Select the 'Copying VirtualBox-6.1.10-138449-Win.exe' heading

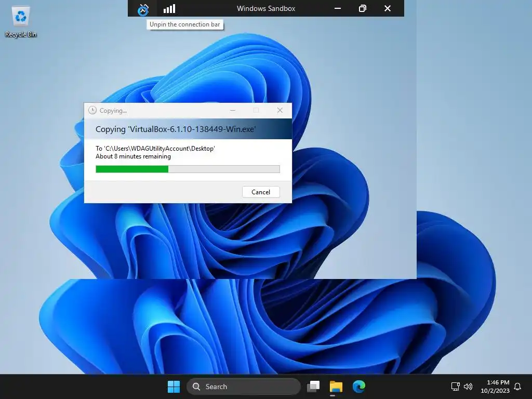[x=176, y=129]
